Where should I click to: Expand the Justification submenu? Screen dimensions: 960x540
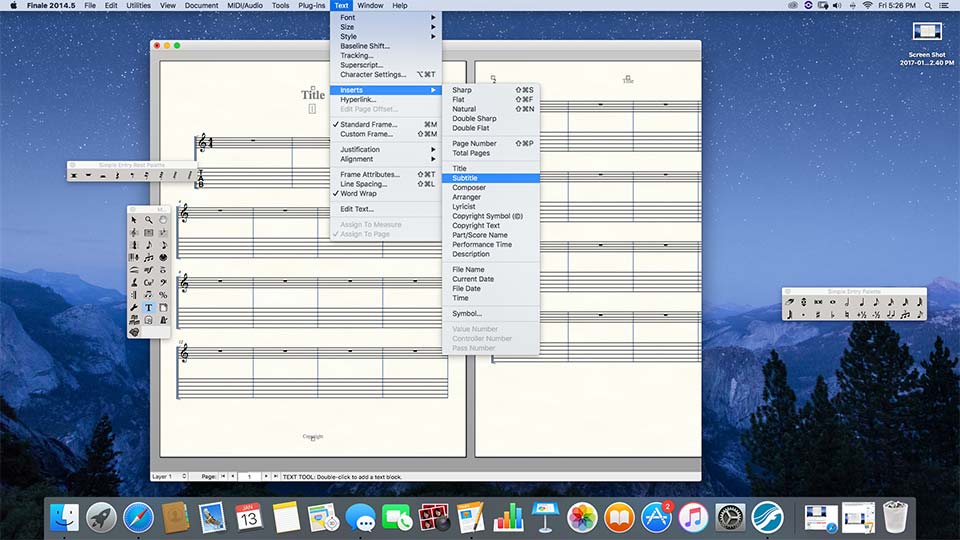pyautogui.click(x=386, y=149)
